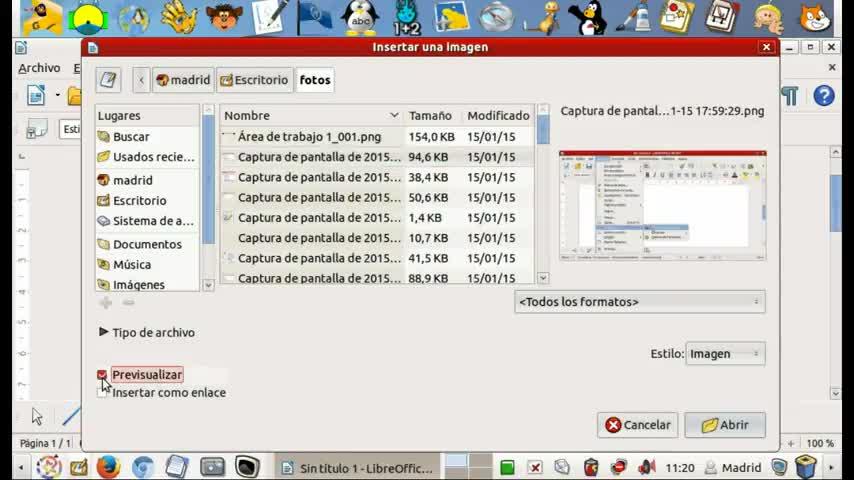
Task: Navigate to the madrid path button
Action: [183, 80]
